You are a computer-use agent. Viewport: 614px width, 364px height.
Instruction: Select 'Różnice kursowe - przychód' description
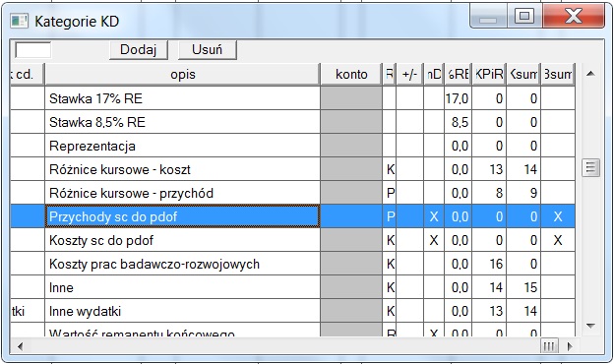[x=183, y=193]
